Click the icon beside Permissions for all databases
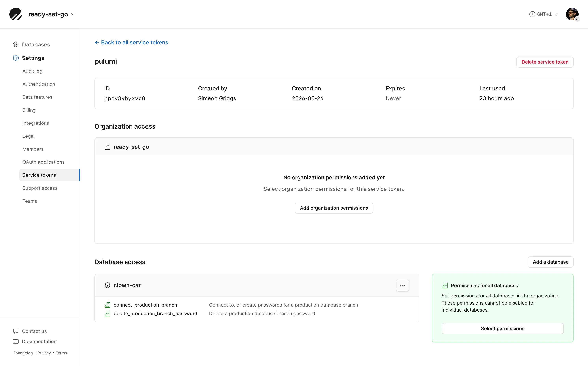Screen dimensions: 588x366 tap(445, 286)
